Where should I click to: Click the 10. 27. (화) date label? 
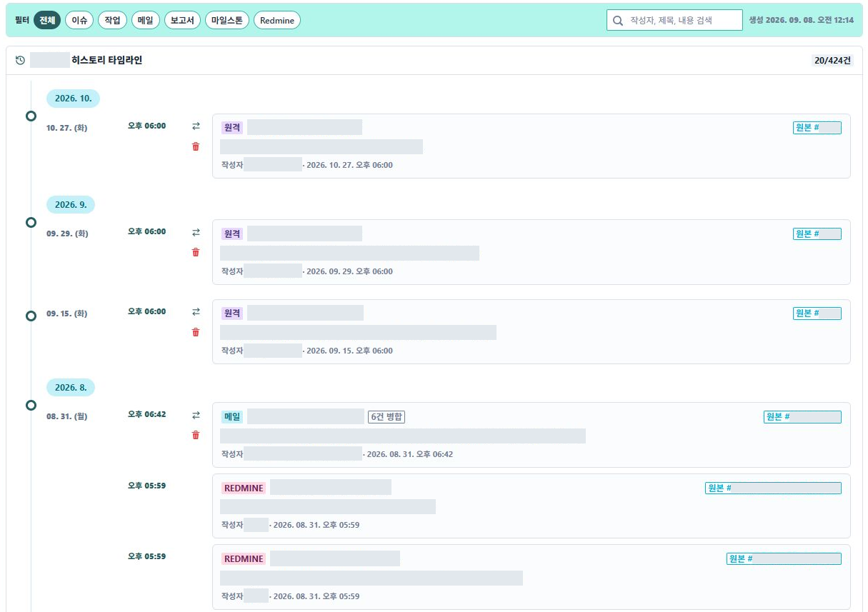pyautogui.click(x=66, y=128)
